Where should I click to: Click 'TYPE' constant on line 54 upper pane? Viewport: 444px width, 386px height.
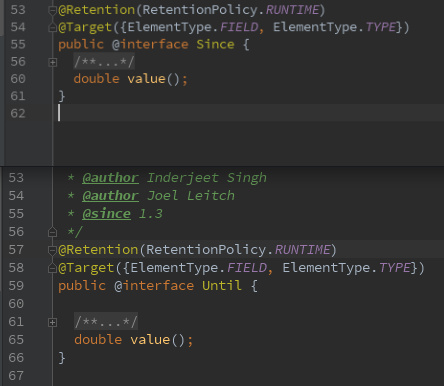point(381,27)
